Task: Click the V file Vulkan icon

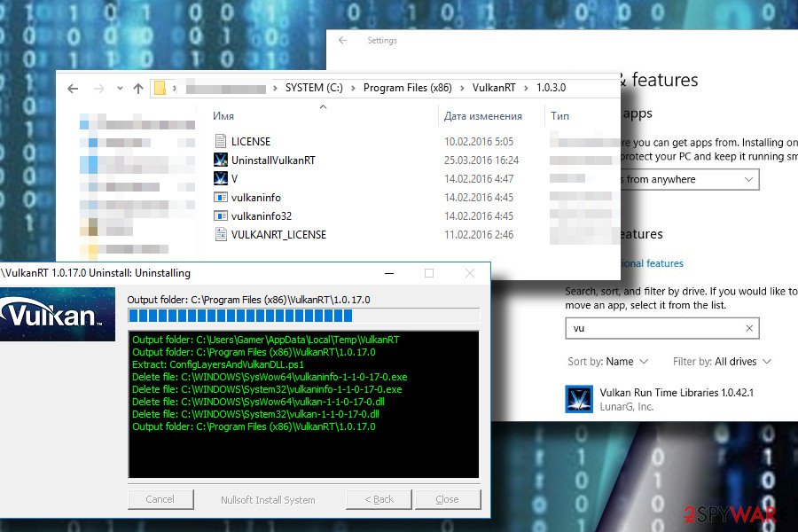Action: pos(221,178)
